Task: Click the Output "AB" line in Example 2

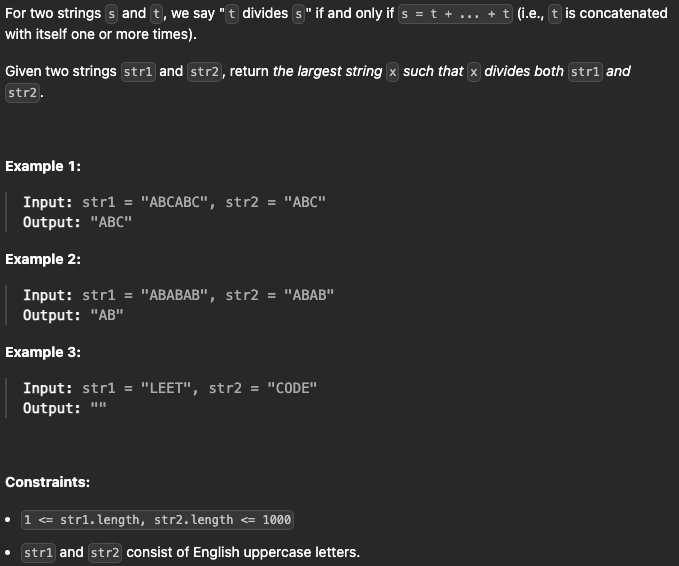Action: [73, 315]
